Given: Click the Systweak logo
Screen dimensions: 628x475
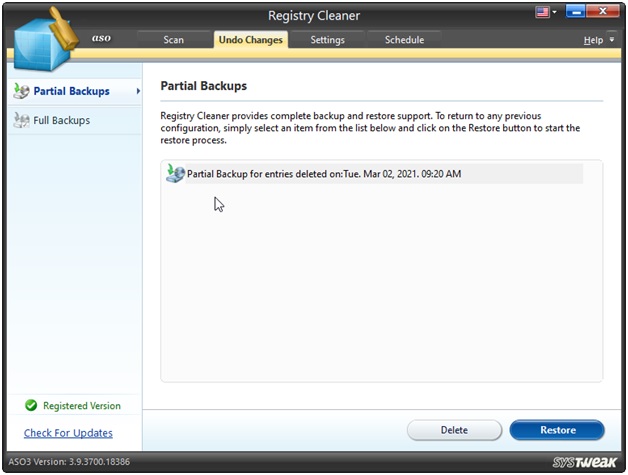Looking at the screenshot, I should pyautogui.click(x=584, y=462).
